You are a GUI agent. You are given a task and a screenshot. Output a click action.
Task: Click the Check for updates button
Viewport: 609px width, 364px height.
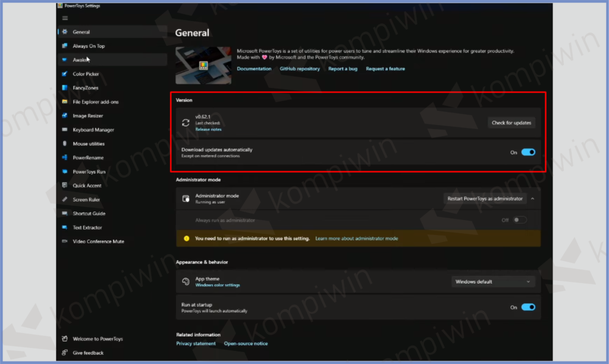pos(511,123)
